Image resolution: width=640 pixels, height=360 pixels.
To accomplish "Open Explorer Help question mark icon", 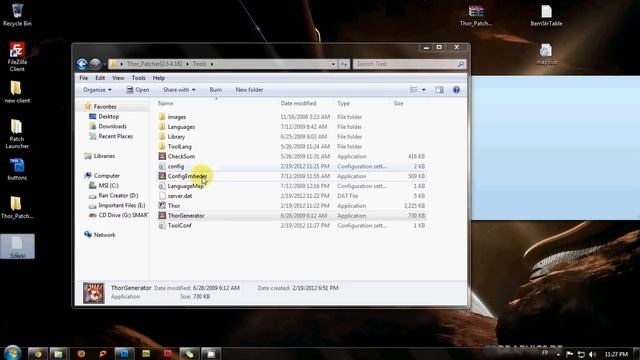I will coord(456,90).
